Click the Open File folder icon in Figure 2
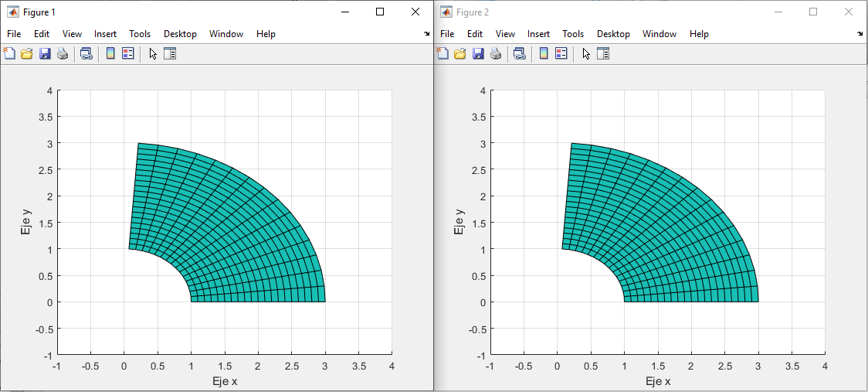868x392 pixels. 460,53
